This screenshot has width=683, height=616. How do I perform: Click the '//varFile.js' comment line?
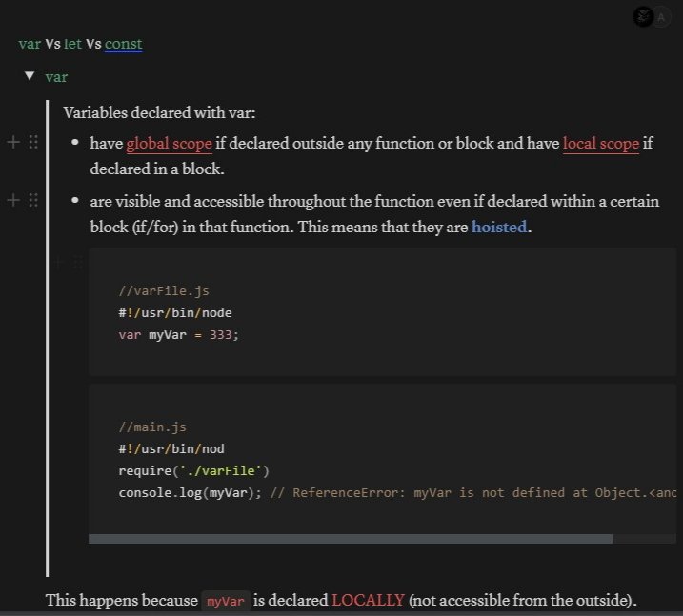coord(164,290)
